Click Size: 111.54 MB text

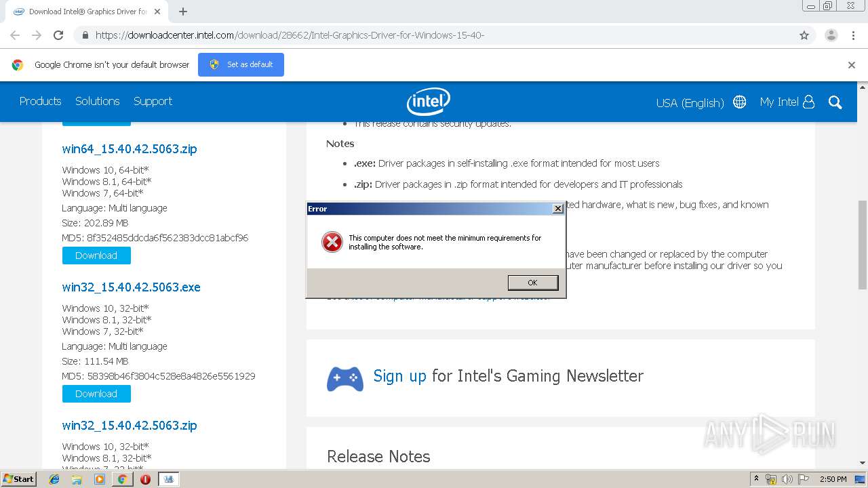click(x=95, y=361)
